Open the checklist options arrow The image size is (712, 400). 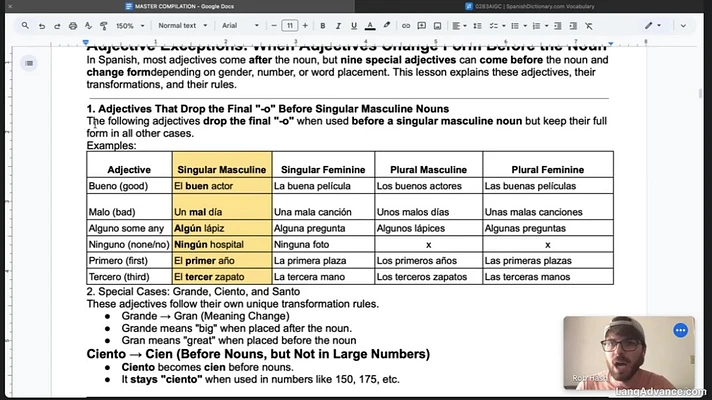pyautogui.click(x=504, y=26)
